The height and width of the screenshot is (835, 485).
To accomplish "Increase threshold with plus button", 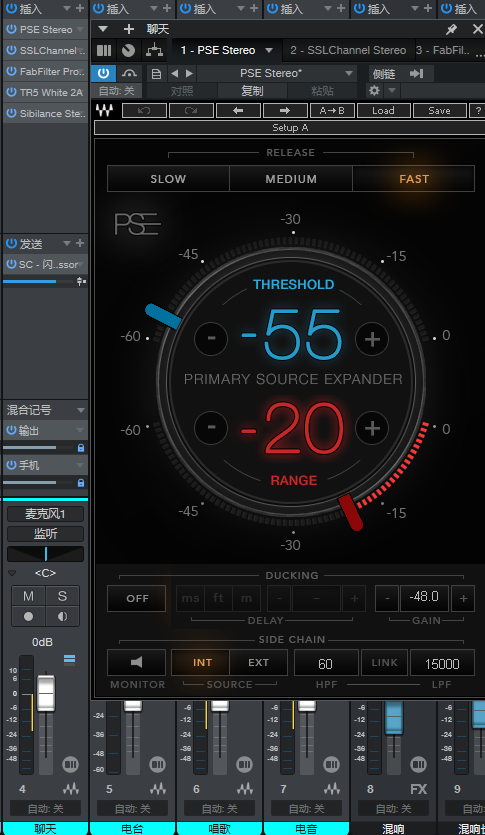I will [372, 339].
